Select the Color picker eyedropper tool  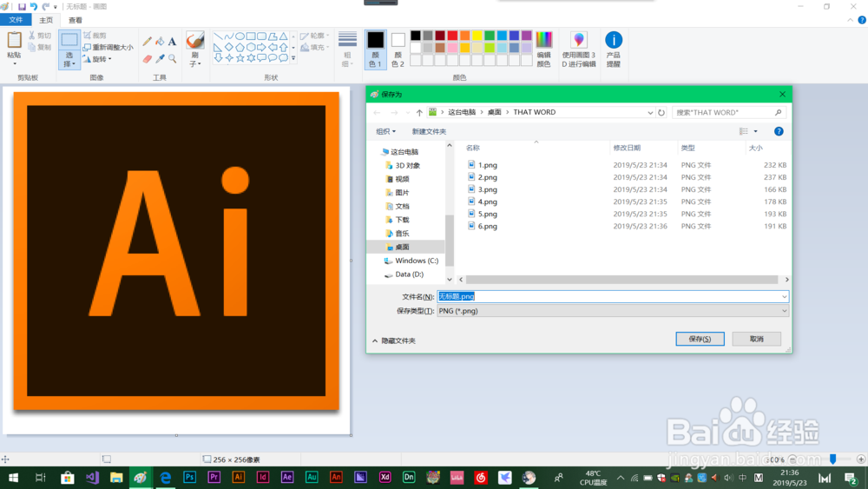coord(160,59)
